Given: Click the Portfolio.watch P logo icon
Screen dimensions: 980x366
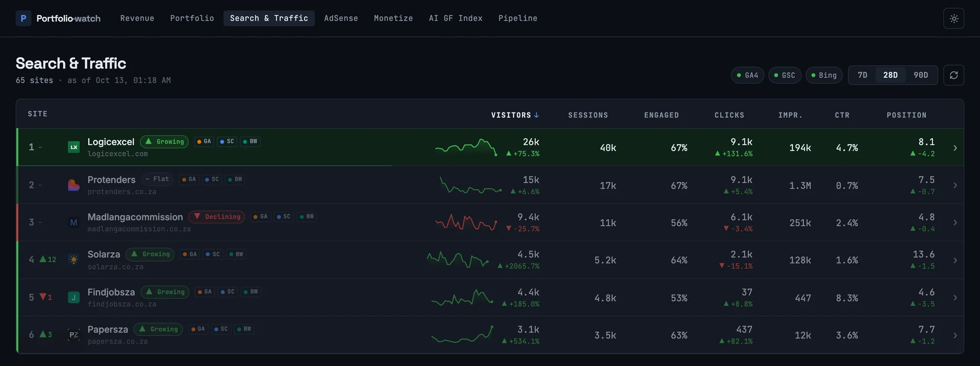Looking at the screenshot, I should click(23, 18).
